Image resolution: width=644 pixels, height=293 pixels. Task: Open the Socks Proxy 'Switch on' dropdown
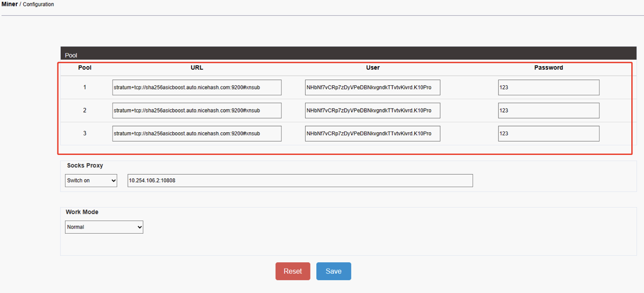pyautogui.click(x=91, y=180)
